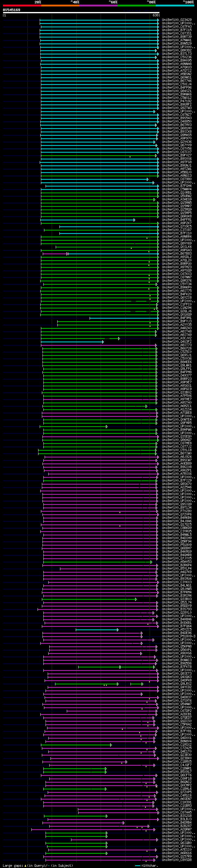Click the cyan alignment bar for B4FFM1

click(87, 220)
